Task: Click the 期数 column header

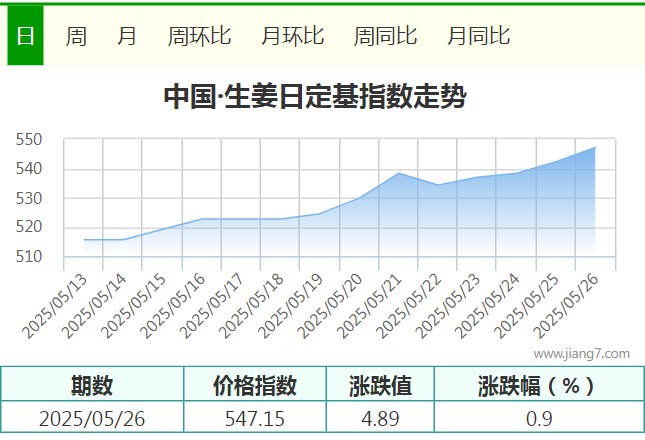Action: [92, 385]
